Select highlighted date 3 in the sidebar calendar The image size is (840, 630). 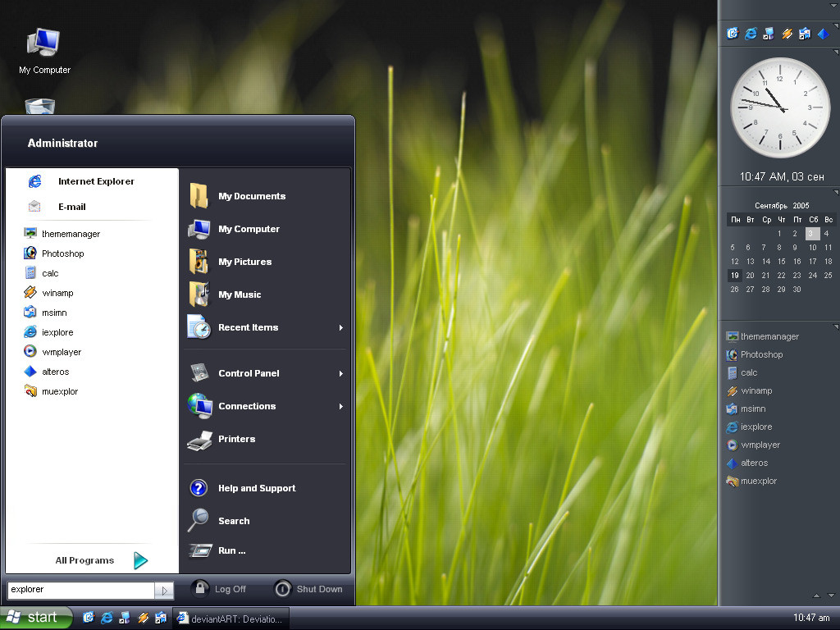[811, 234]
